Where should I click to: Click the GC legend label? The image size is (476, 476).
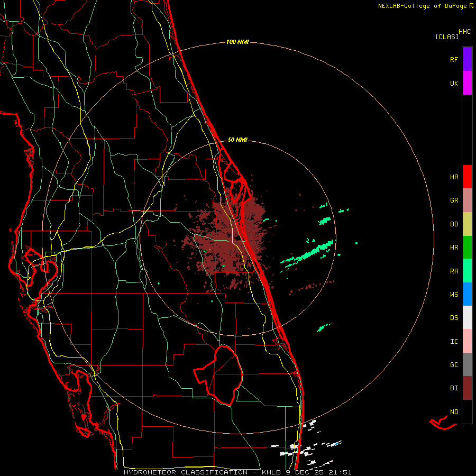point(454,365)
